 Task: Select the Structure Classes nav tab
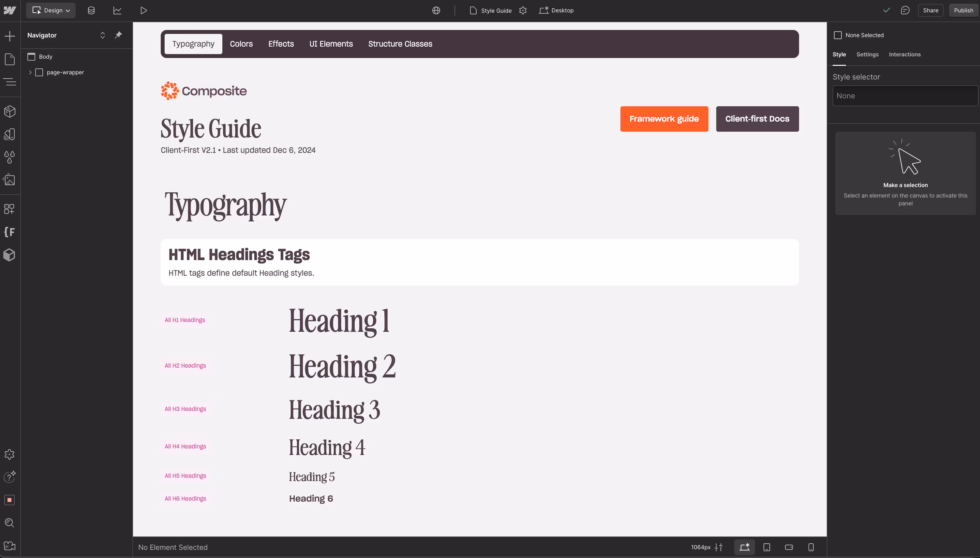click(400, 44)
